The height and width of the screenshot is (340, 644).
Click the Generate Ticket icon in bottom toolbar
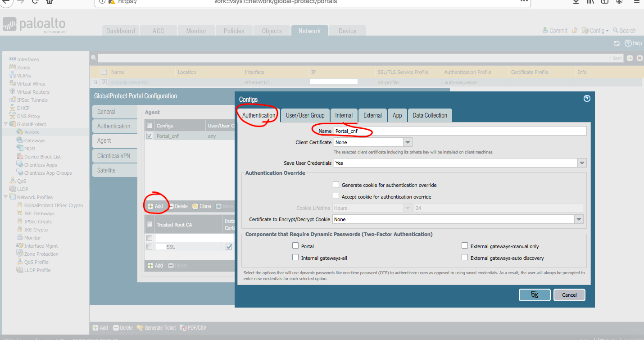(140, 328)
